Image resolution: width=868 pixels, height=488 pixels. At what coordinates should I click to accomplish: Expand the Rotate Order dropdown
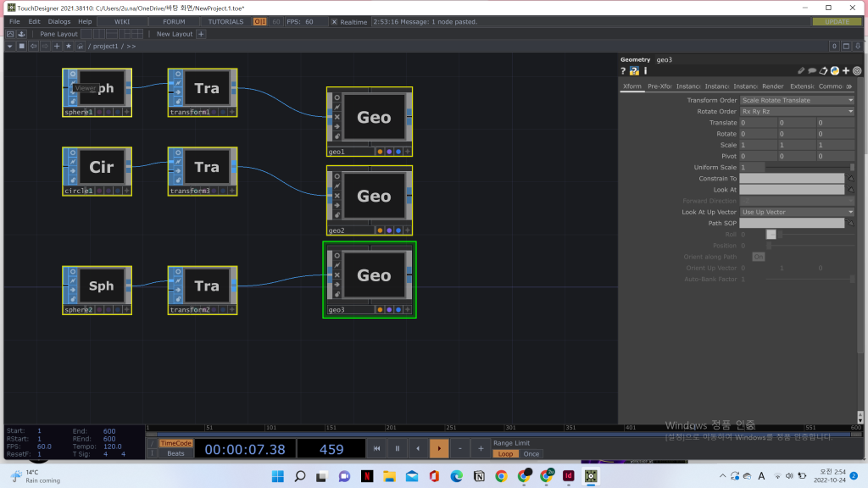(x=796, y=111)
